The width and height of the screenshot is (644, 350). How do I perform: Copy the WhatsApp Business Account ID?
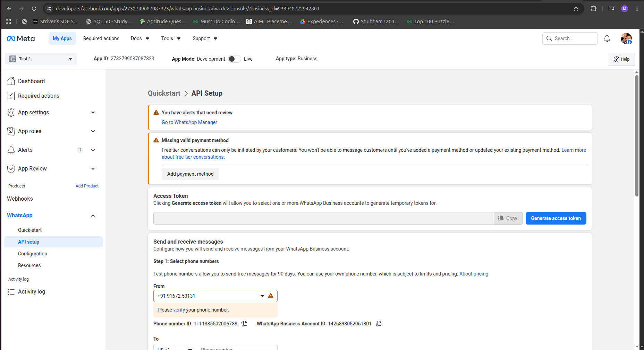click(379, 324)
